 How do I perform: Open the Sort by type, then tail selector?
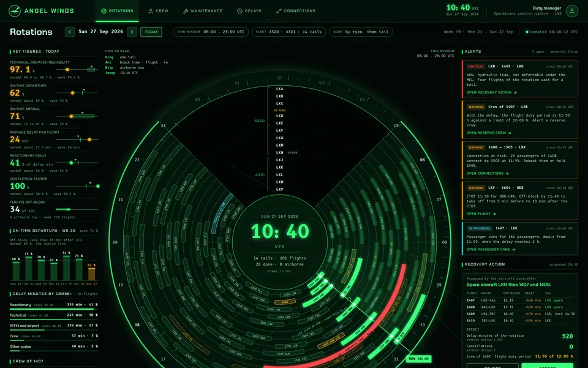(x=361, y=32)
